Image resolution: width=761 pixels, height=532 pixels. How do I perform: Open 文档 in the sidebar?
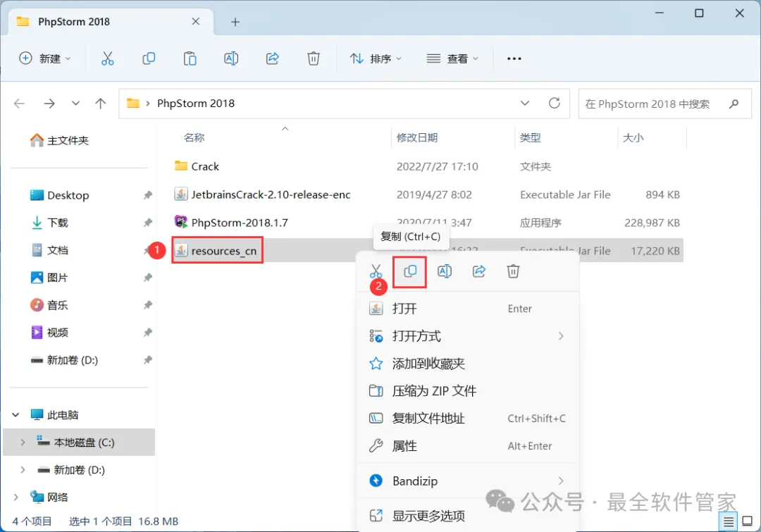pos(49,250)
